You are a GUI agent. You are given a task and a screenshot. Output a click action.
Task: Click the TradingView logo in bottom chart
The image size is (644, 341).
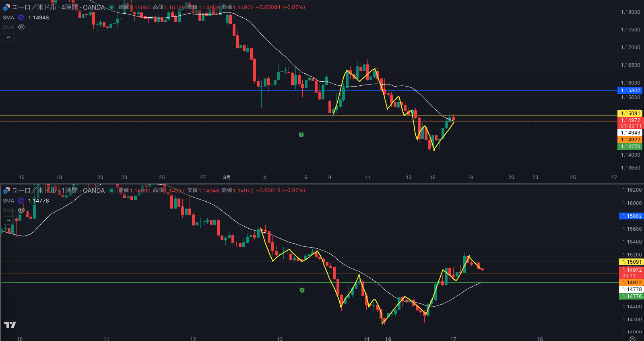pyautogui.click(x=10, y=324)
